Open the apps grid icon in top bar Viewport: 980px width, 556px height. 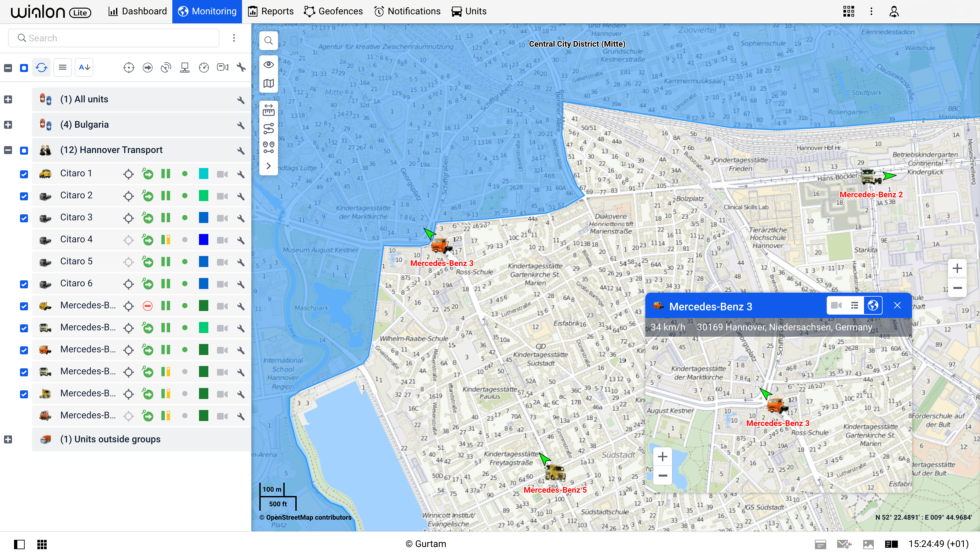click(x=848, y=11)
